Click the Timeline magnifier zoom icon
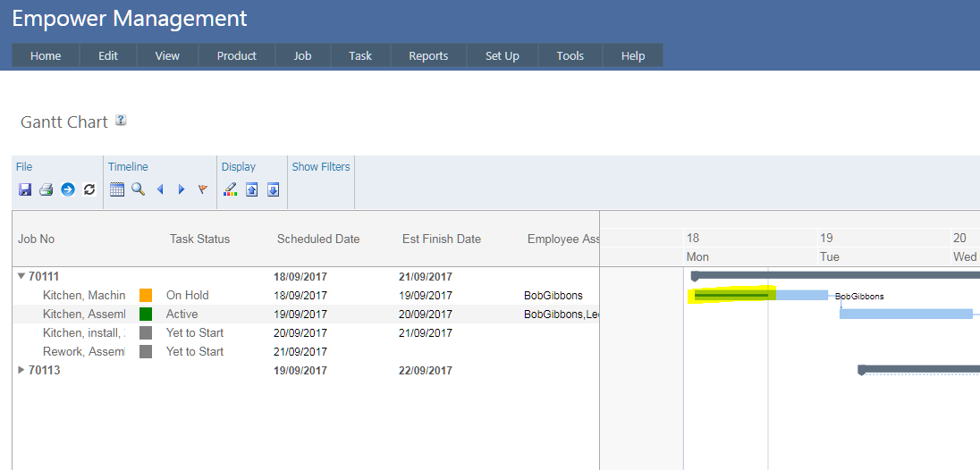The image size is (980, 470). click(x=138, y=189)
